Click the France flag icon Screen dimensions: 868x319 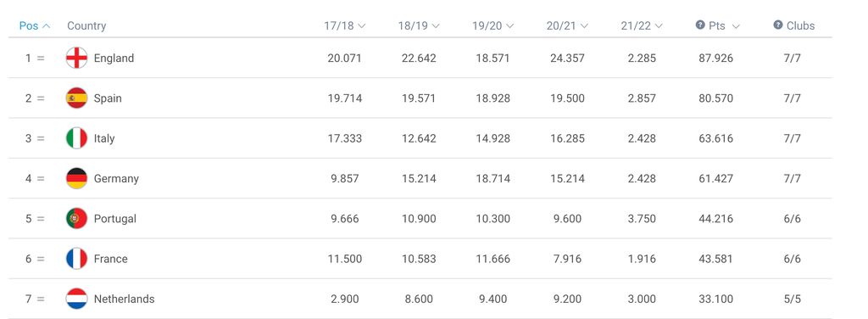pos(76,259)
